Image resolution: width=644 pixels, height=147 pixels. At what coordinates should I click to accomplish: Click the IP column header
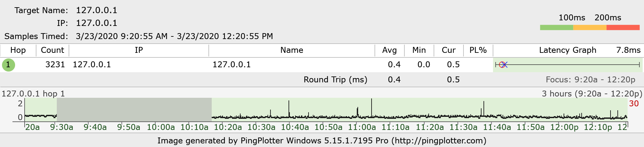point(139,50)
